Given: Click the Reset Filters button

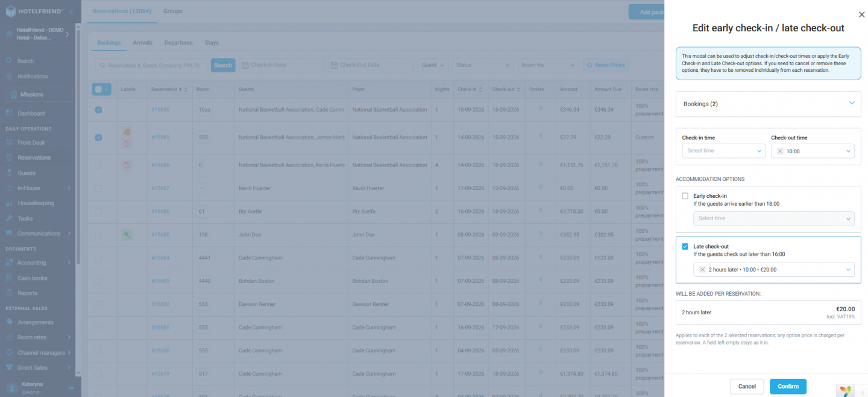Looking at the screenshot, I should [x=606, y=65].
